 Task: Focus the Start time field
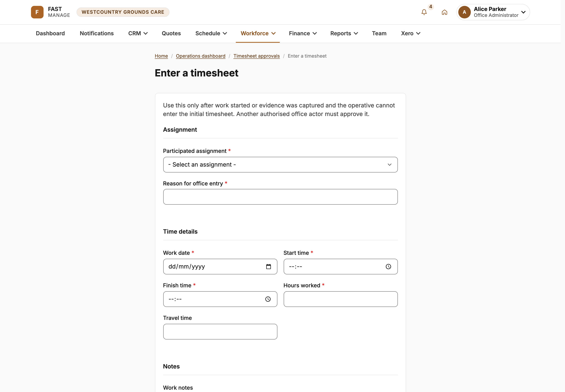(340, 267)
